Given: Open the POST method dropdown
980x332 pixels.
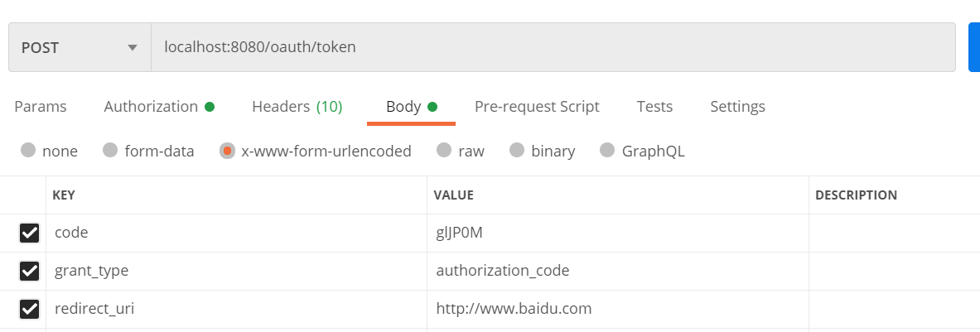Looking at the screenshot, I should click(80, 47).
